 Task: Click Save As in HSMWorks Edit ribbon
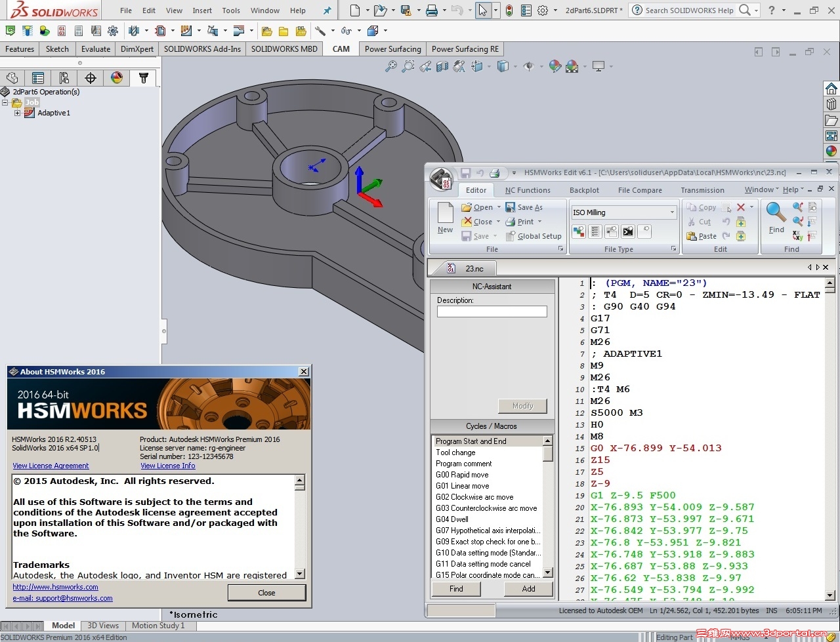point(524,207)
